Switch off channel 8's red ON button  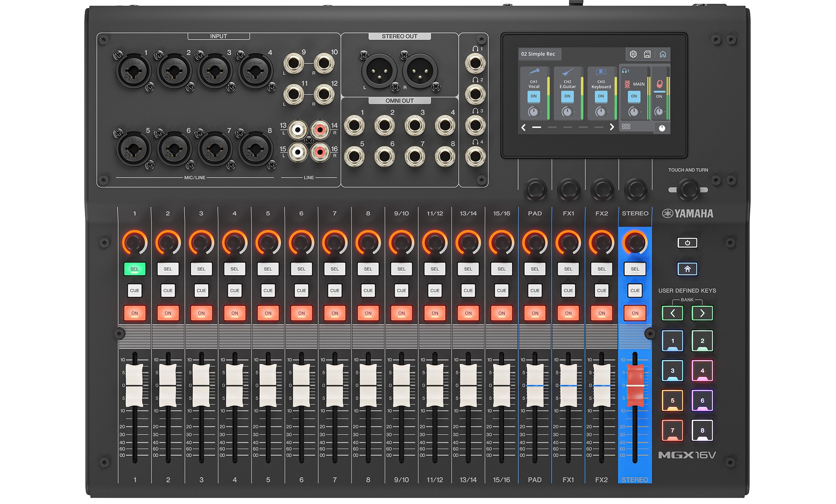[368, 313]
